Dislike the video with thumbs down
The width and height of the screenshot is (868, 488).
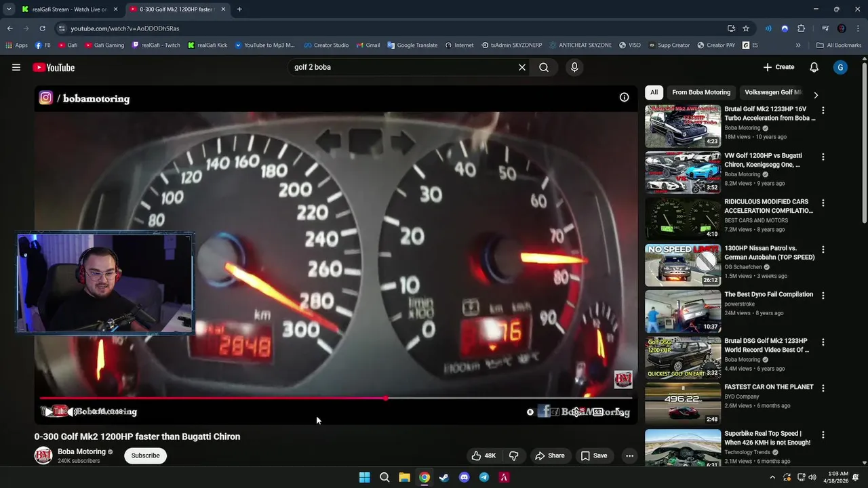(514, 455)
